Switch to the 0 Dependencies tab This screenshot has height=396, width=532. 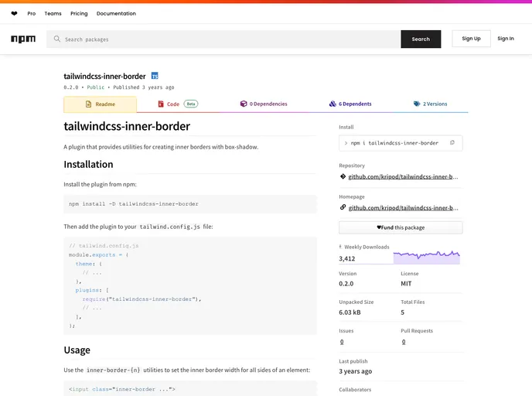click(x=264, y=104)
